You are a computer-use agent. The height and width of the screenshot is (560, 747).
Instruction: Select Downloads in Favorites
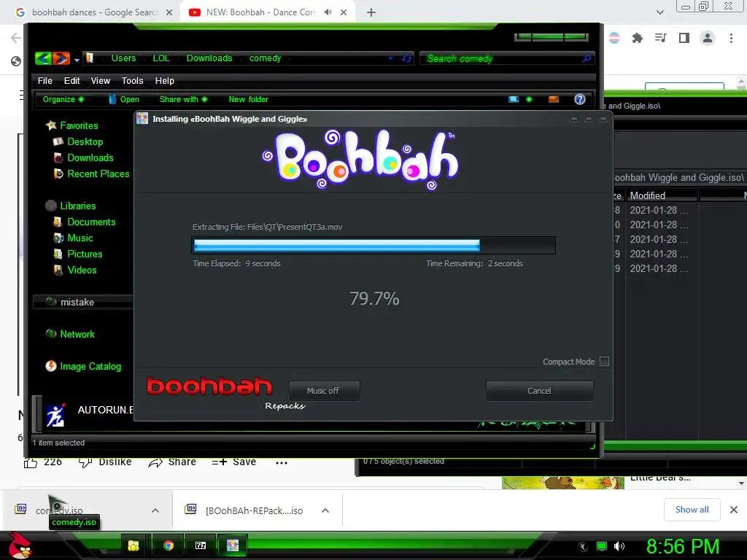(84, 157)
